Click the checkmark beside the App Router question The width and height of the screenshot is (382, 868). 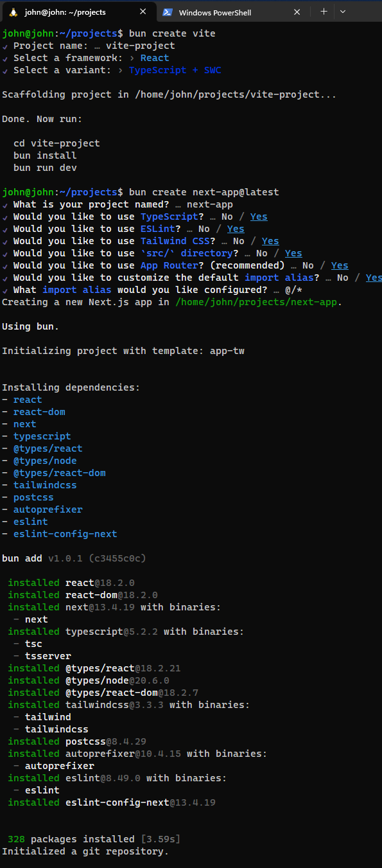[6, 265]
